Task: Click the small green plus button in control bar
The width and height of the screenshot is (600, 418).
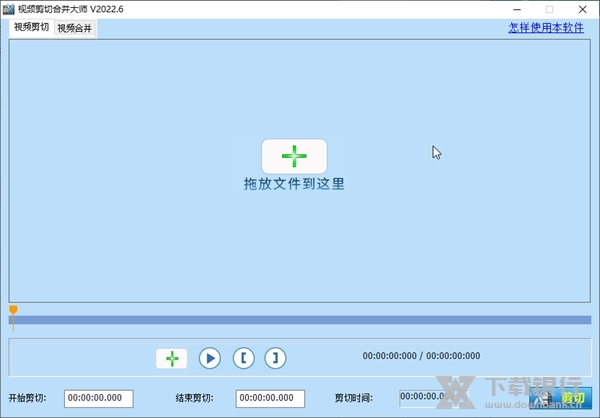Action: pos(172,359)
